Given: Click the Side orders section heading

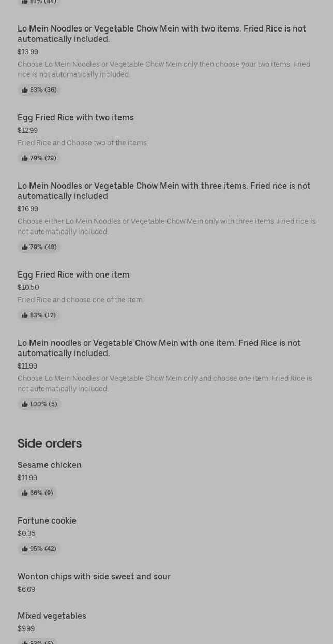Looking at the screenshot, I should click(50, 443).
